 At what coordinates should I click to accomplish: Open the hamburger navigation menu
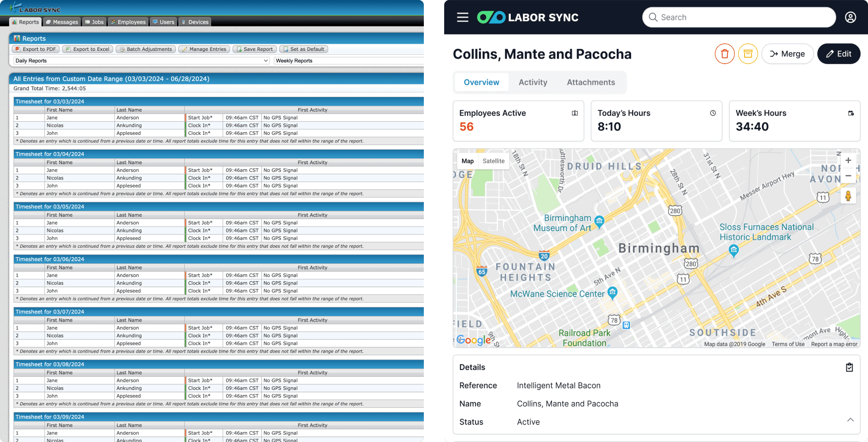[462, 17]
